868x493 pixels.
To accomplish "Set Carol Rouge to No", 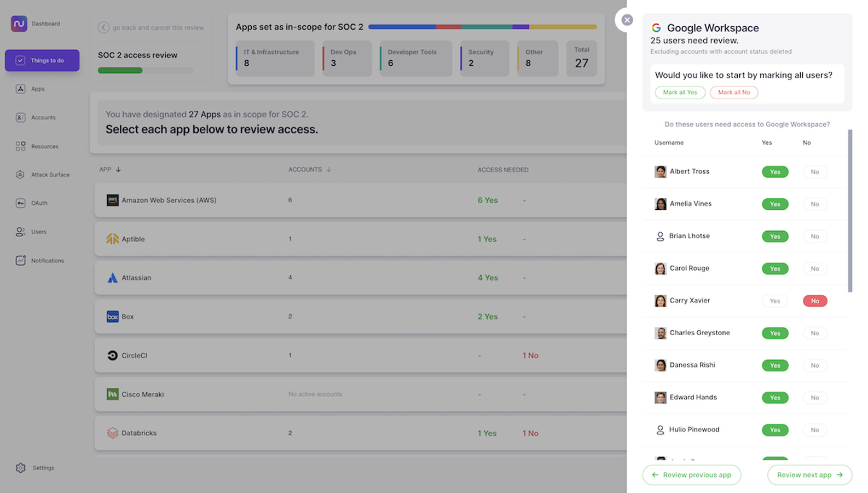I will [815, 269].
